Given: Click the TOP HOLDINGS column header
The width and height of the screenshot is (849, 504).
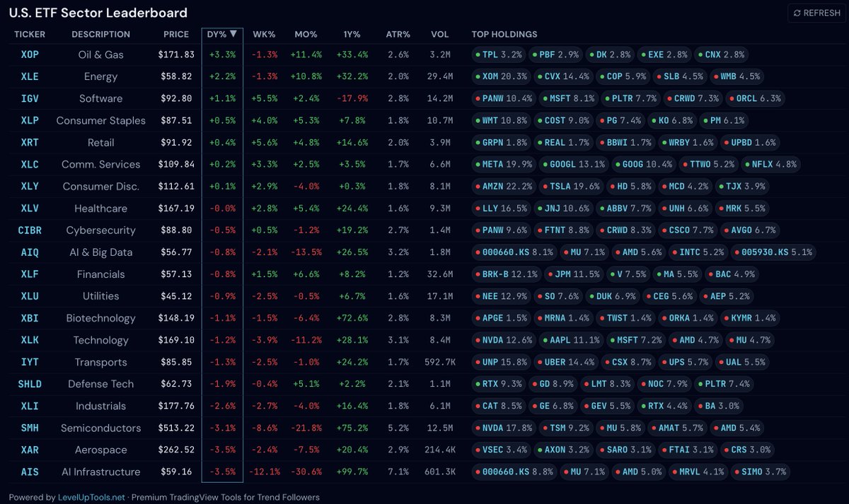Looking at the screenshot, I should tap(504, 34).
